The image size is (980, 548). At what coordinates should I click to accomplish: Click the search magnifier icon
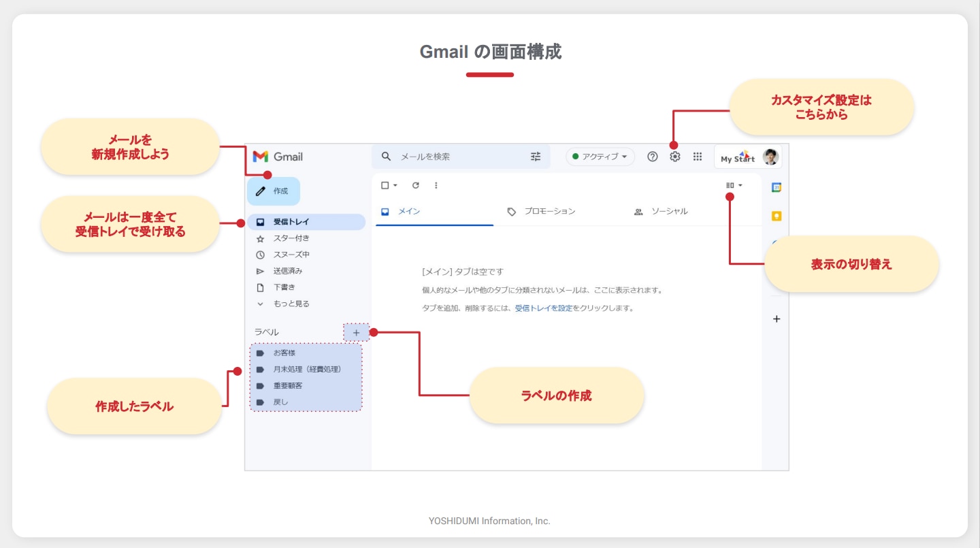coord(386,157)
